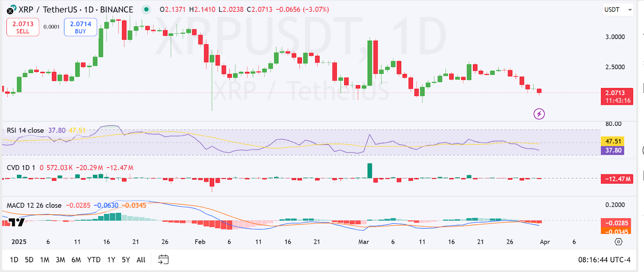This screenshot has width=644, height=272.
Task: Select the 5D time range
Action: point(29,260)
